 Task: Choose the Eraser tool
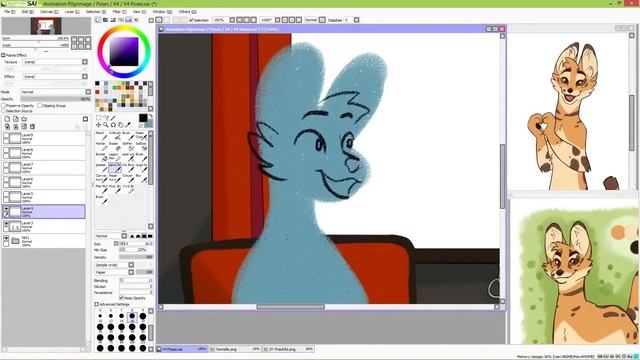(115, 147)
